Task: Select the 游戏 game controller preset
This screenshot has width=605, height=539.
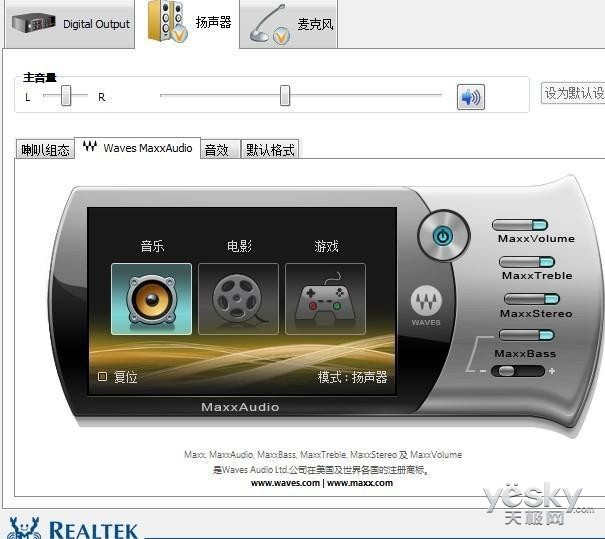Action: point(325,299)
